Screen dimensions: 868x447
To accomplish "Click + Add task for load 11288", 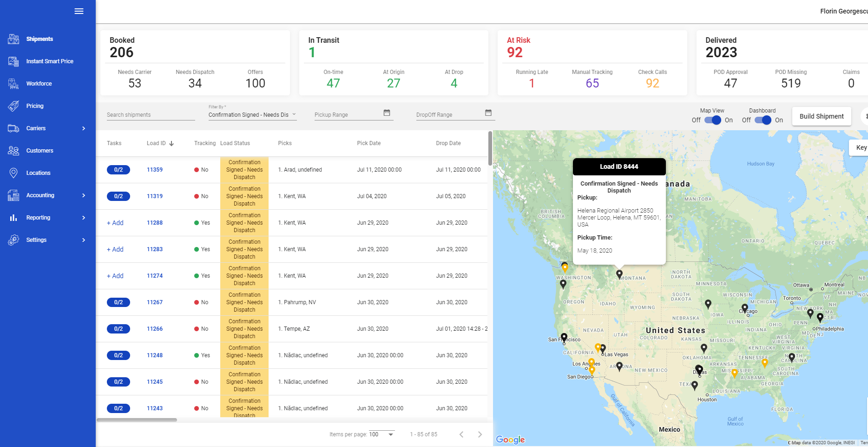I will coord(115,223).
